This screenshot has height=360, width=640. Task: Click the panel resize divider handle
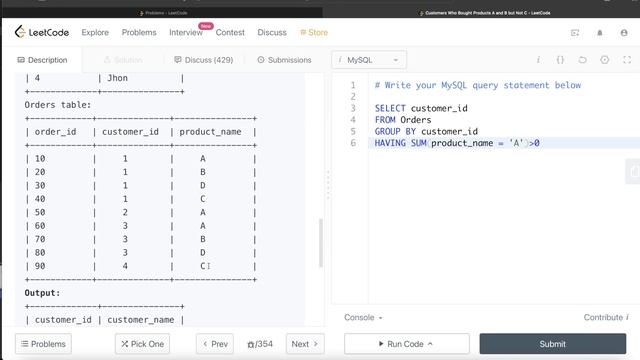tap(328, 185)
